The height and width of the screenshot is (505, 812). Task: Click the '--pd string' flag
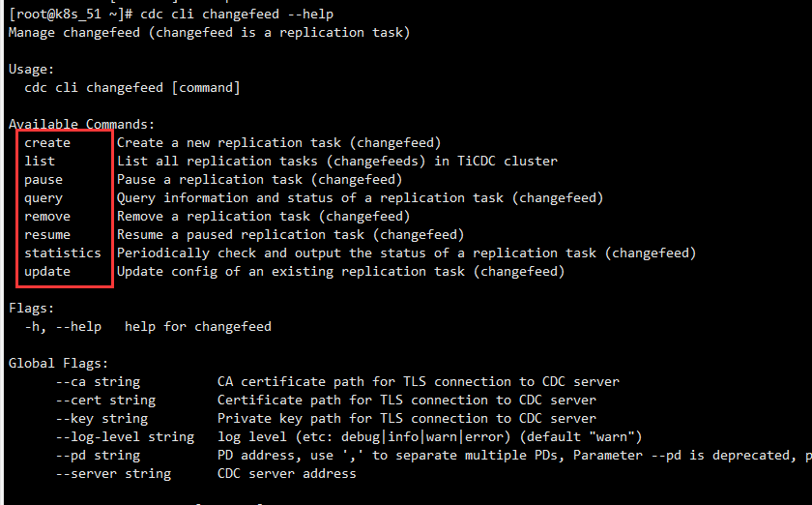coord(98,456)
